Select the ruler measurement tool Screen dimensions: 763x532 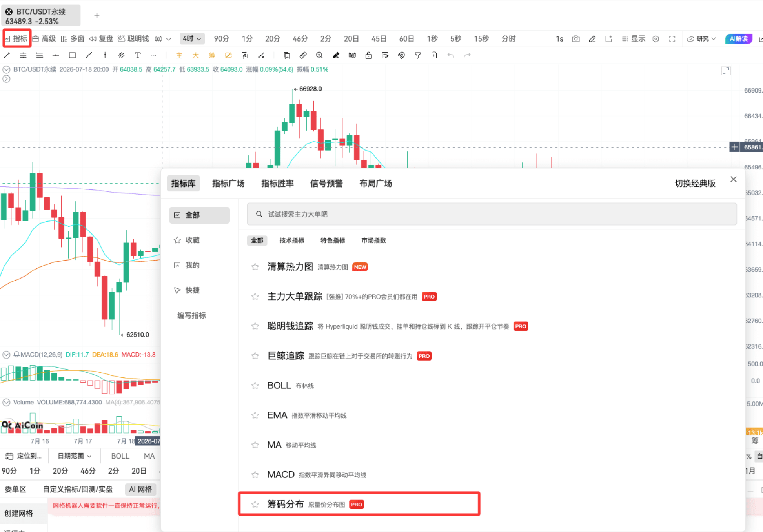click(303, 55)
